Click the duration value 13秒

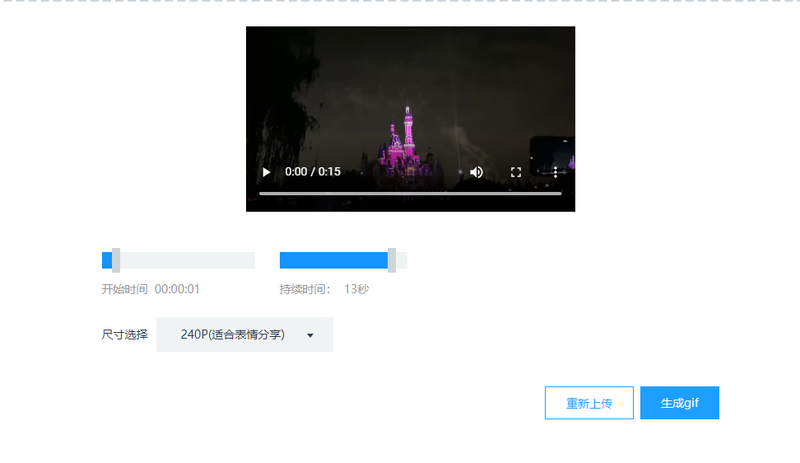pos(356,289)
